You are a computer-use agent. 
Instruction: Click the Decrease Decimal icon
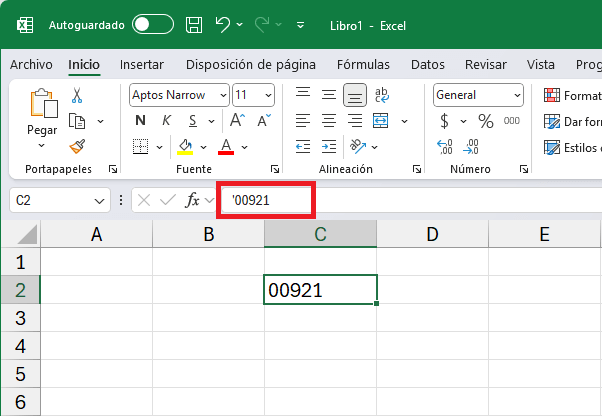coord(471,147)
